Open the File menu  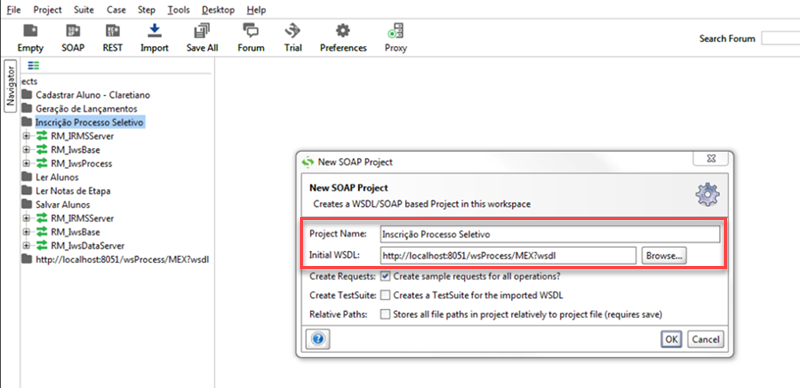click(x=13, y=10)
